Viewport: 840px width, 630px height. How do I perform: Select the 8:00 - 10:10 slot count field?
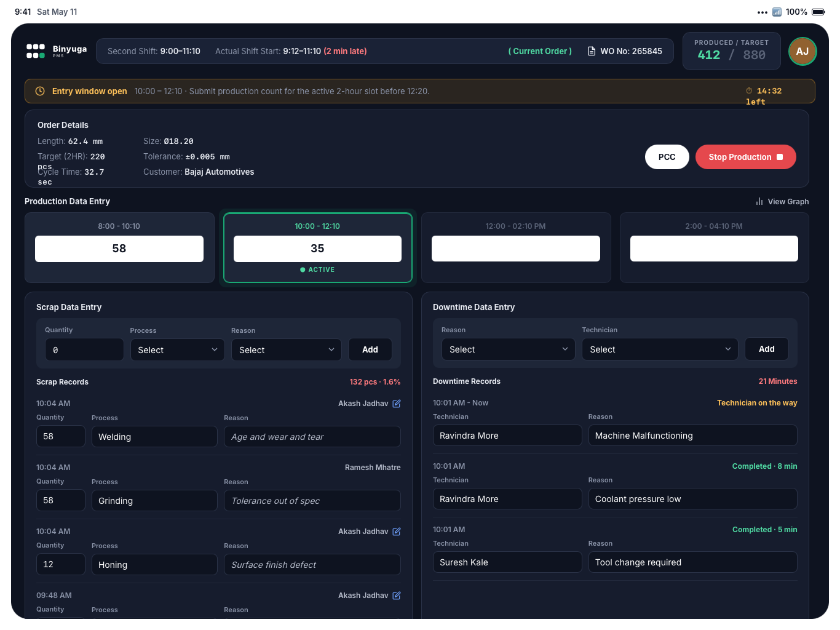click(119, 249)
